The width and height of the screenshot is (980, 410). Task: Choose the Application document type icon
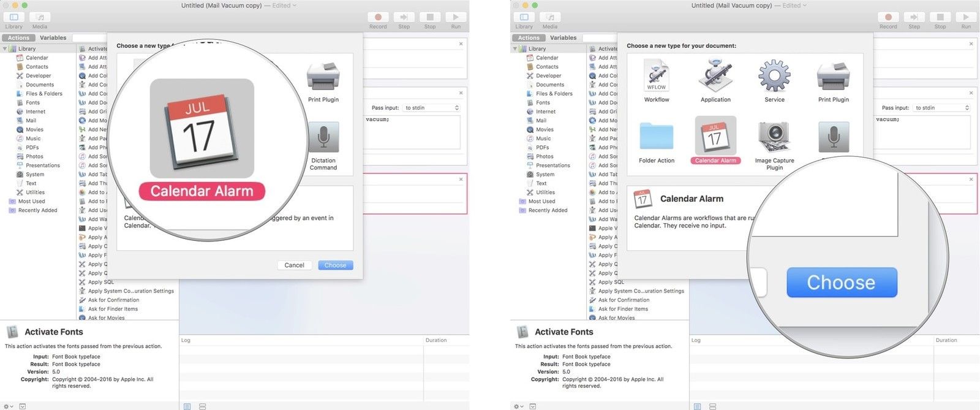pos(715,76)
